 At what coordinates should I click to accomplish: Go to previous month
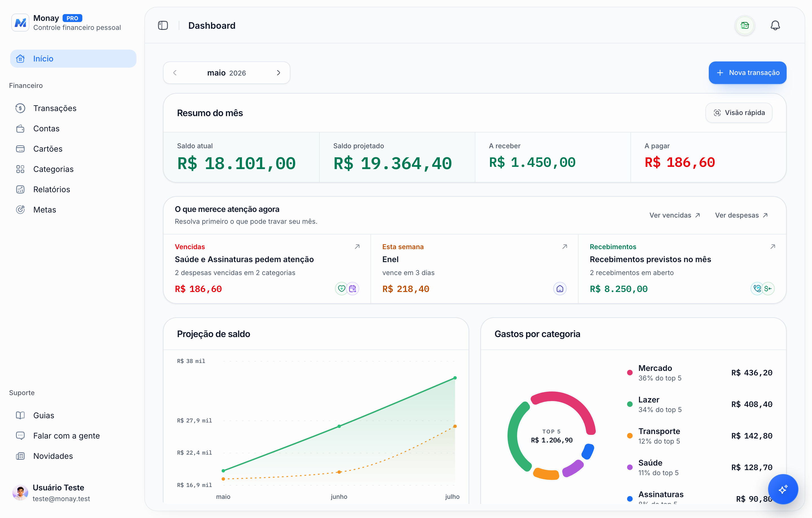(175, 73)
